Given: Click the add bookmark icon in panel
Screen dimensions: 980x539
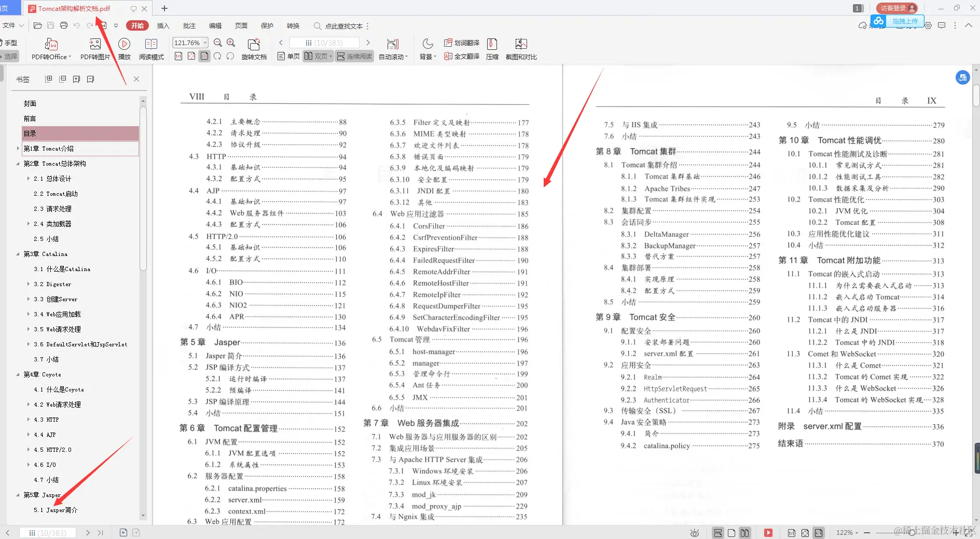Looking at the screenshot, I should (76, 79).
